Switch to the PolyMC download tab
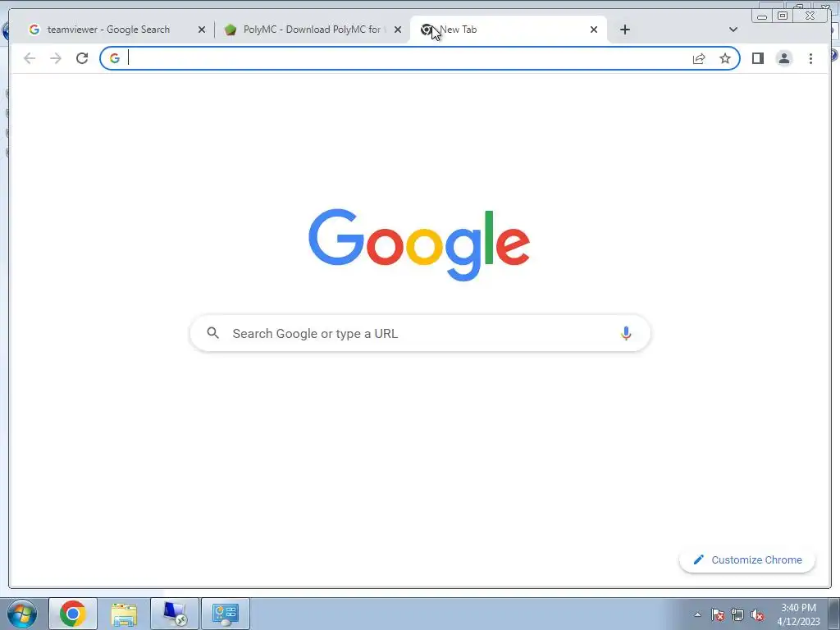 (x=313, y=30)
